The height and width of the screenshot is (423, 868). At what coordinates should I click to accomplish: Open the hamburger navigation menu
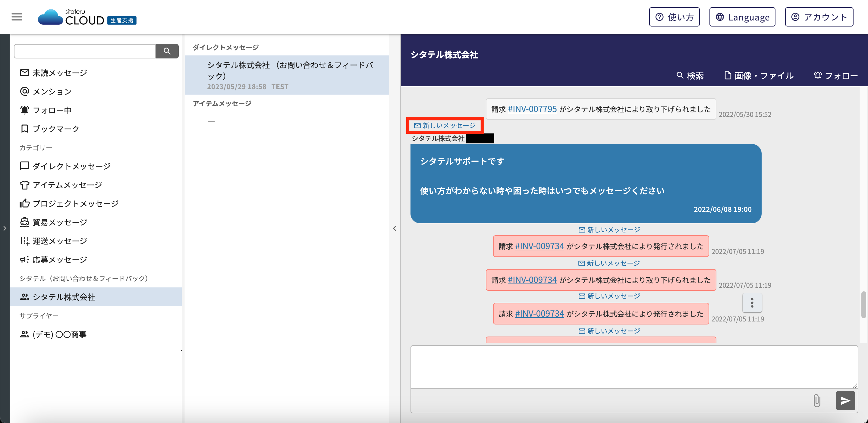17,17
